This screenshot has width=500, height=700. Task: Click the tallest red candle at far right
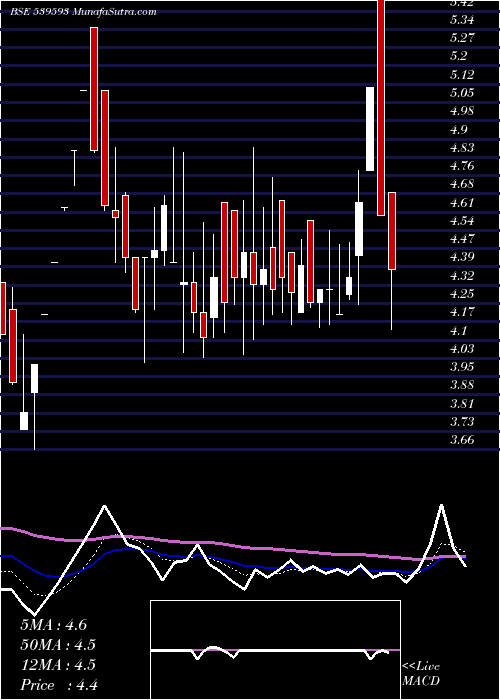point(380,108)
